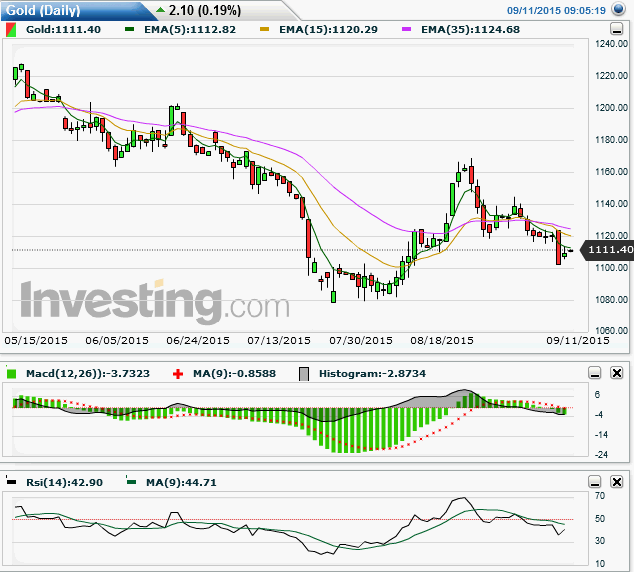Close the RSI indicator panel
The image size is (634, 572).
(617, 482)
